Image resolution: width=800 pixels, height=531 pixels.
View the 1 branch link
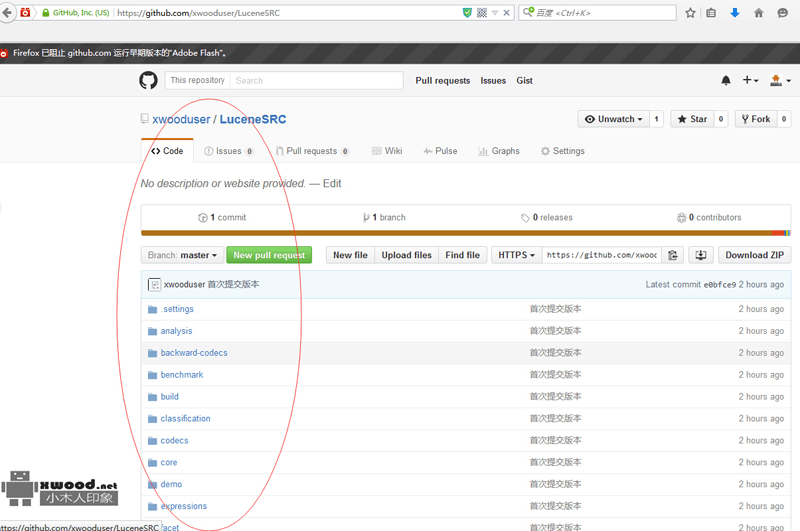[384, 217]
